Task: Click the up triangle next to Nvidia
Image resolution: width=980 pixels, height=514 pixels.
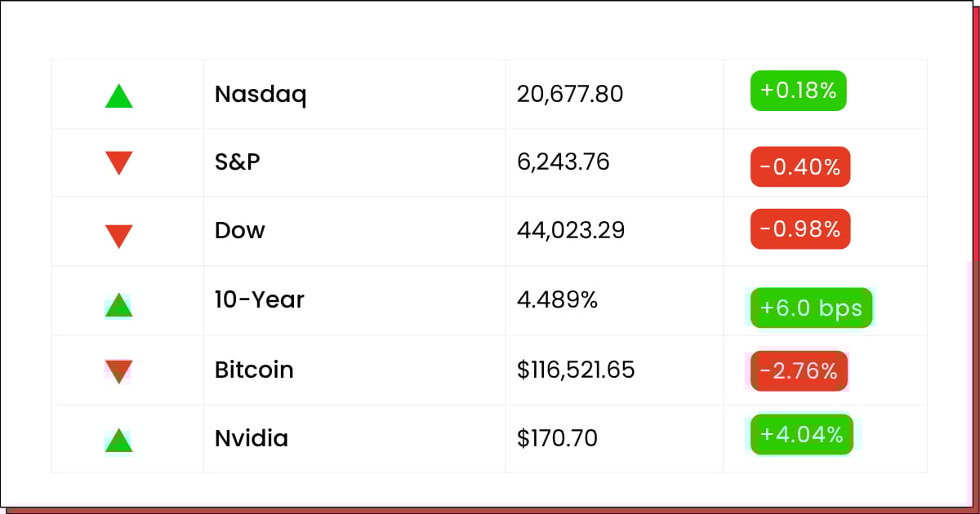Action: pyautogui.click(x=119, y=441)
